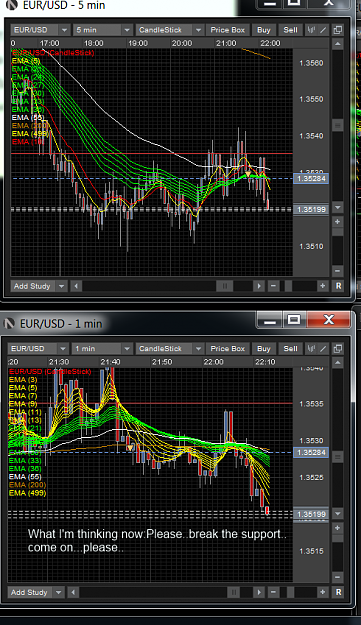This screenshot has height=625, width=361.
Task: Click the horizontal zoom-out minus under the 5 min chart
Action: pos(273,286)
